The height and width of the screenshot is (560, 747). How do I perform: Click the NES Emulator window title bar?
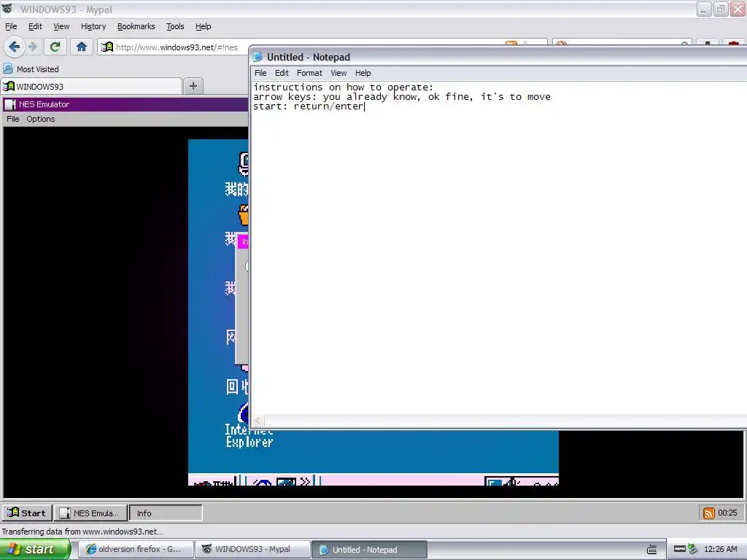coord(125,104)
